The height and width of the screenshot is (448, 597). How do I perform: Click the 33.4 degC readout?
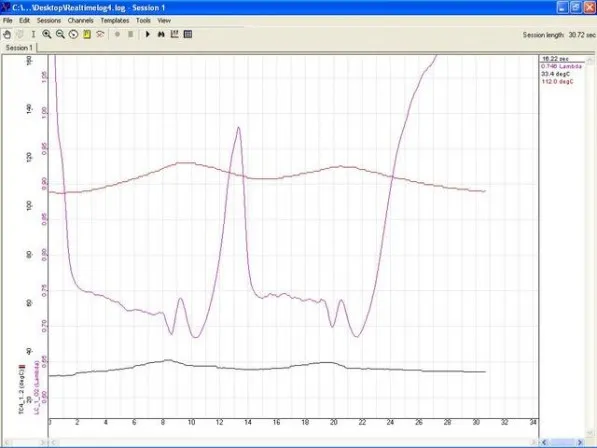pyautogui.click(x=555, y=74)
